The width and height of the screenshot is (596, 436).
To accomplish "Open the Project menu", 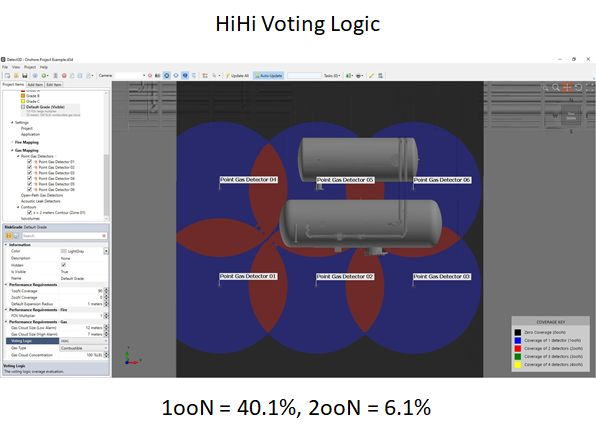I will click(30, 67).
